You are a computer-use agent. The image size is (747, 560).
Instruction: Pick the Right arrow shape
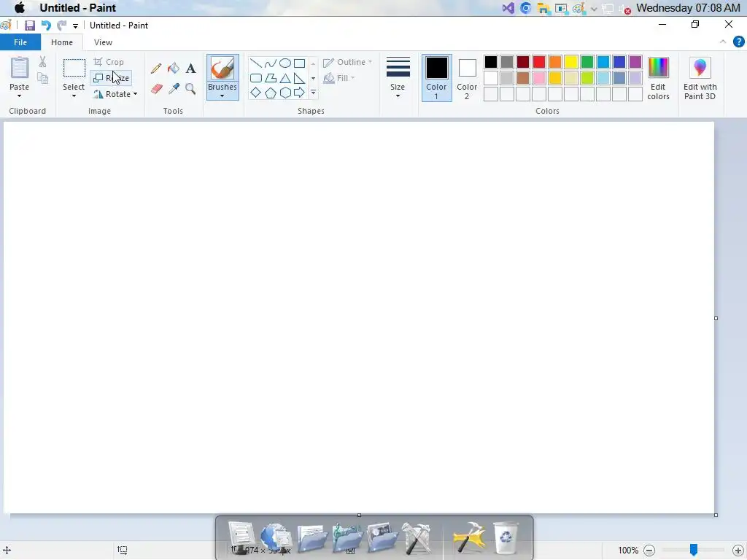pos(299,93)
